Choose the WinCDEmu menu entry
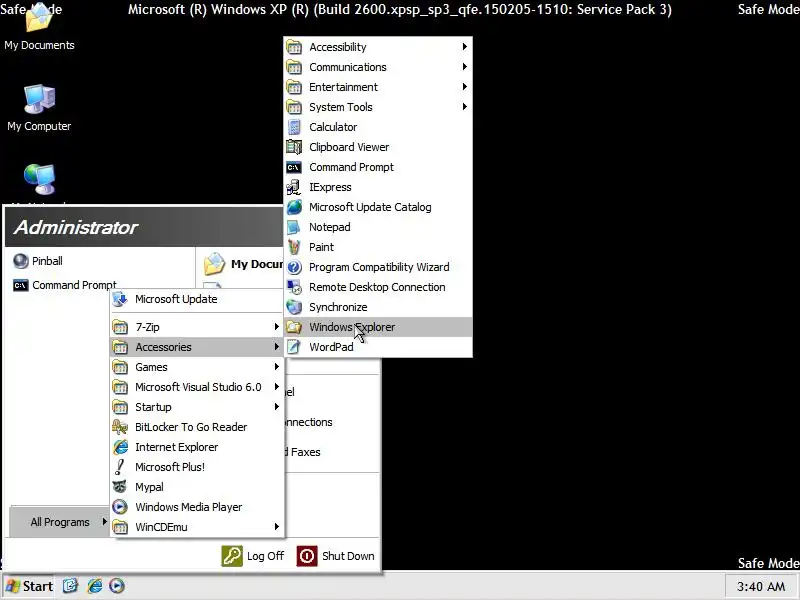The width and height of the screenshot is (800, 600). pos(197,527)
